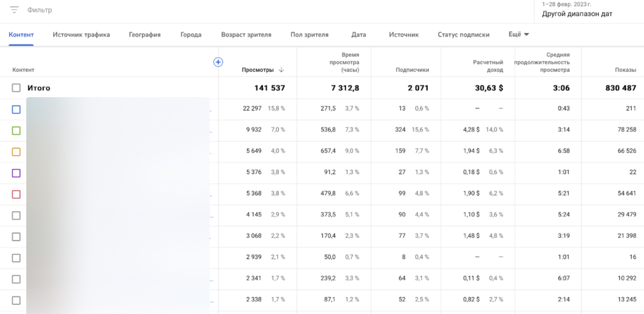Check the box in the 2 939 row
Viewport: 644px width, 314px height.
[16, 258]
